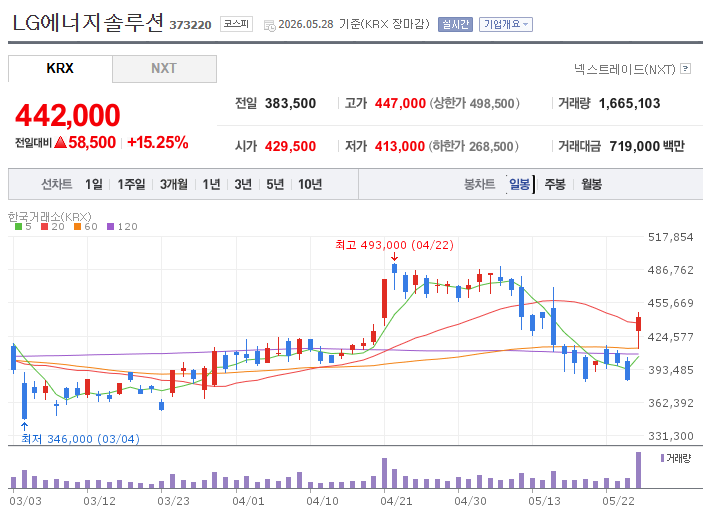Click the 최저 346,000 (03/04) low marker

[x=81, y=439]
